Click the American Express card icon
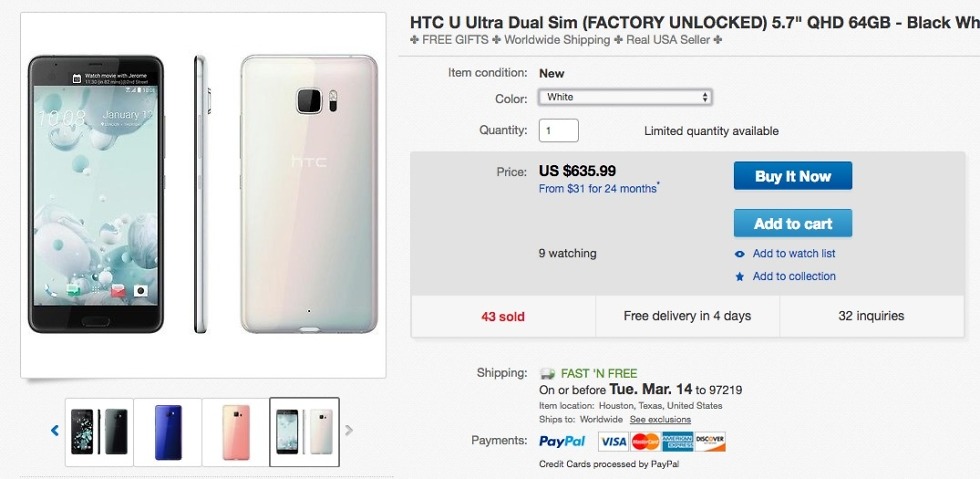The image size is (980, 479). point(677,441)
